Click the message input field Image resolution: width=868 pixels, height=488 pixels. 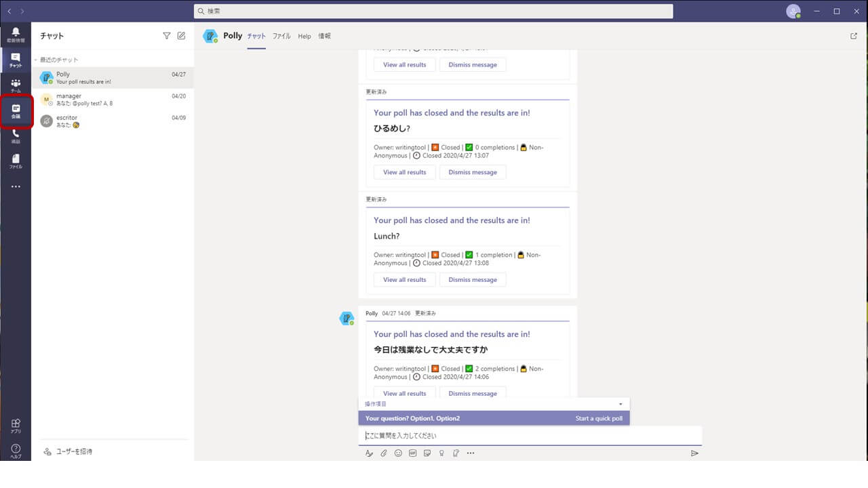click(x=529, y=436)
